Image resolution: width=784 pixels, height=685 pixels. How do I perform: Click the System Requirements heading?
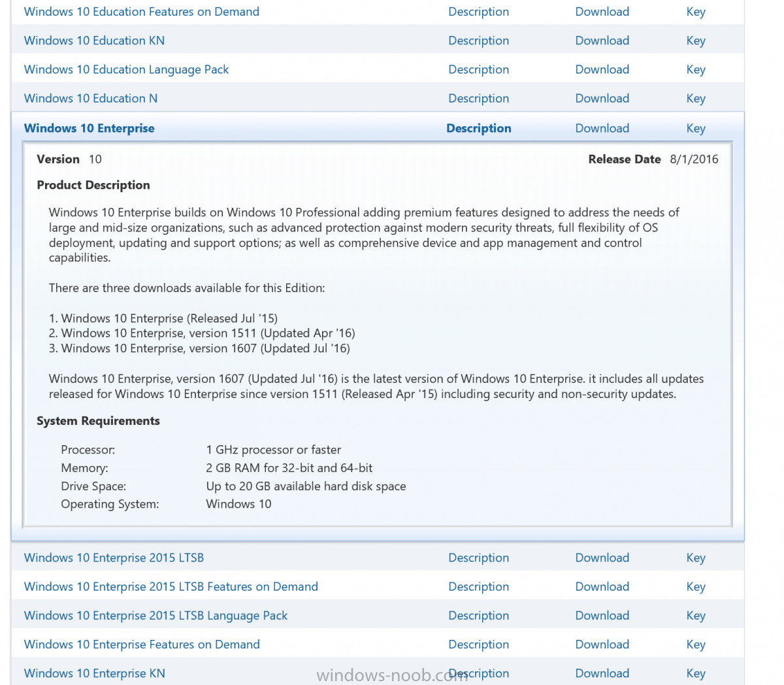(98, 421)
